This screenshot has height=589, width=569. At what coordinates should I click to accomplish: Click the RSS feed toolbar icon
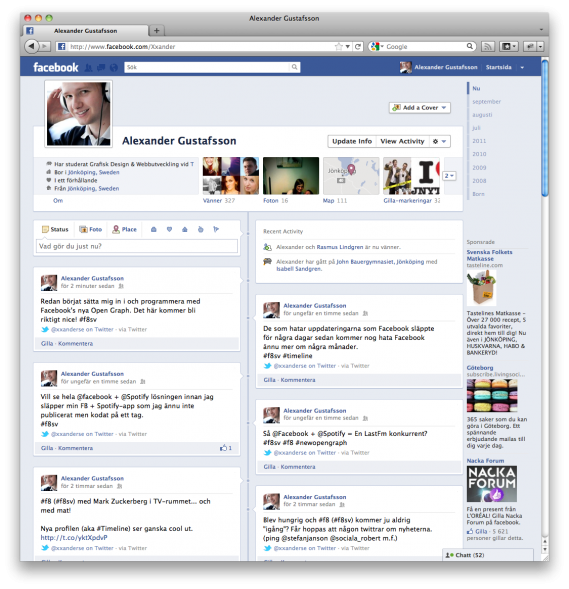[487, 46]
